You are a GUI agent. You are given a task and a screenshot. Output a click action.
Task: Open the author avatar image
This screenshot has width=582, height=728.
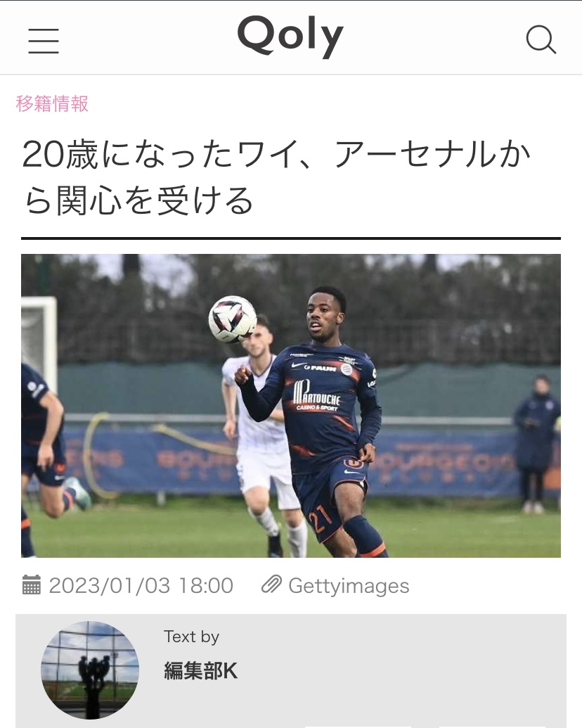[90, 670]
